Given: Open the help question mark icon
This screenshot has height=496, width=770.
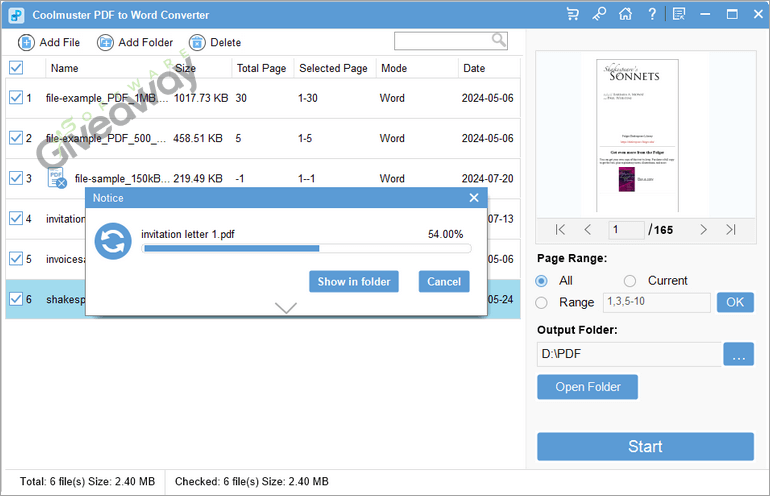Looking at the screenshot, I should [652, 14].
